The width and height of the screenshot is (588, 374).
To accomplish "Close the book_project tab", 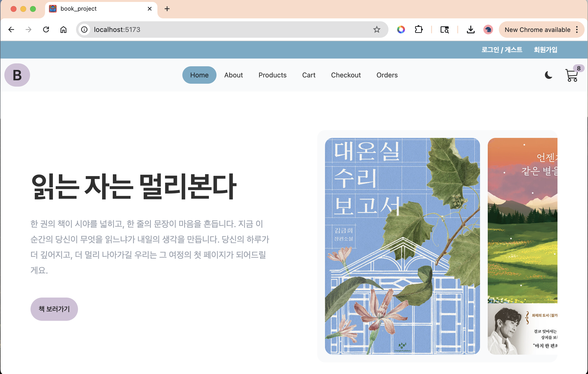I will pos(150,9).
